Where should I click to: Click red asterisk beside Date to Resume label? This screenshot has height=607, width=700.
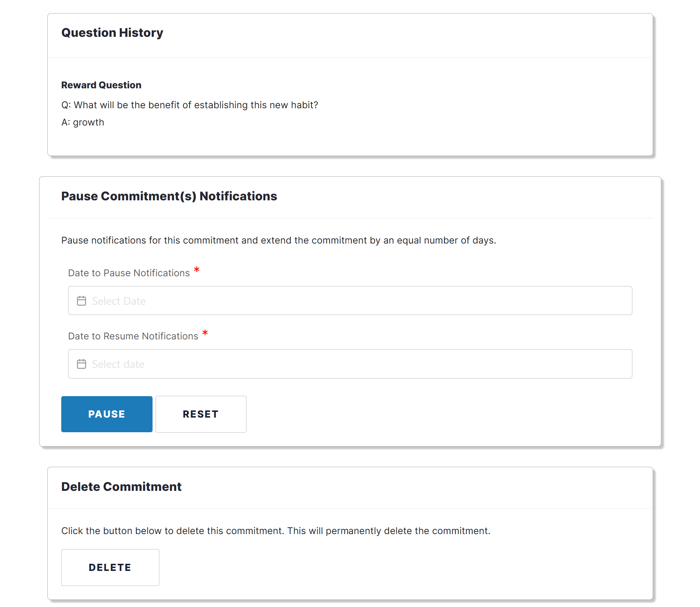point(205,333)
